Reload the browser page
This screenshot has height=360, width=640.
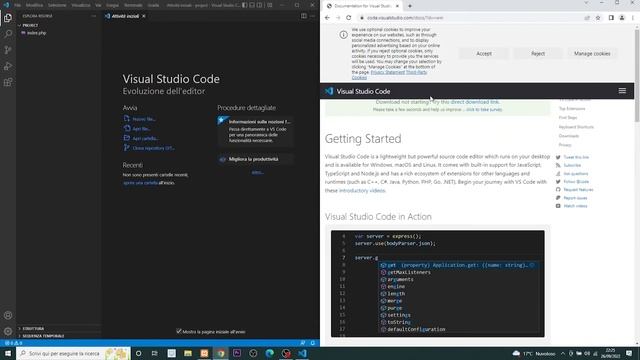click(349, 18)
